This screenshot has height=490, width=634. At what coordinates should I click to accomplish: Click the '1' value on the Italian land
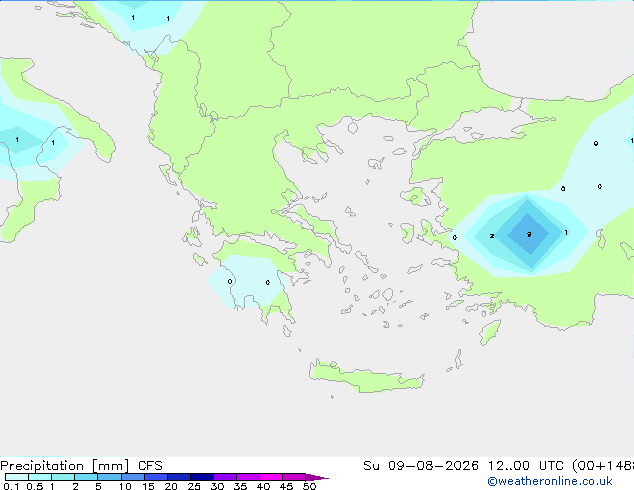click(53, 142)
